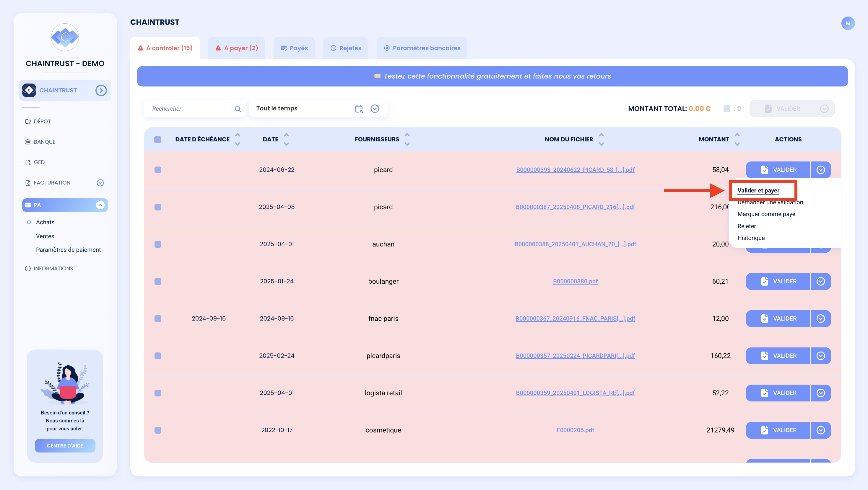
Task: Click the Dépôt sidebar icon
Action: pos(28,122)
